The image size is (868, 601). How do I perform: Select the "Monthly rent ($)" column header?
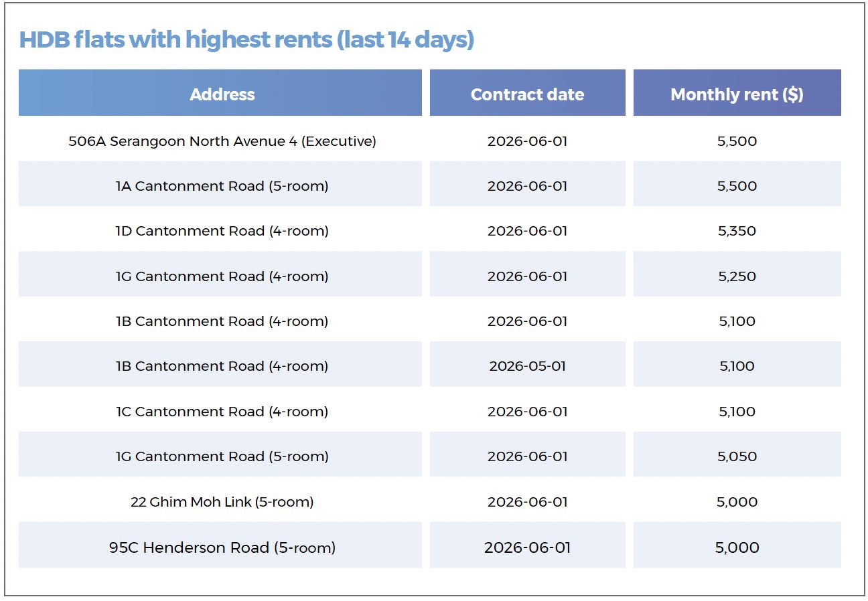point(737,92)
